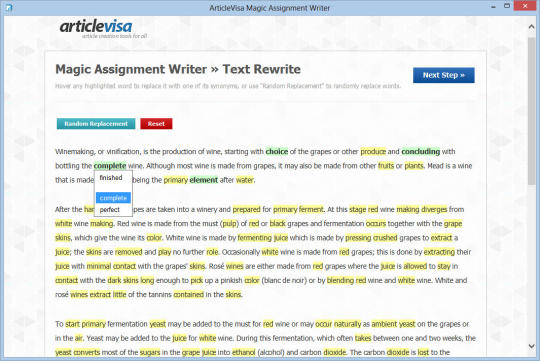Viewport: 540px width, 361px height.
Task: Click the articlevisa logo
Action: (103, 29)
